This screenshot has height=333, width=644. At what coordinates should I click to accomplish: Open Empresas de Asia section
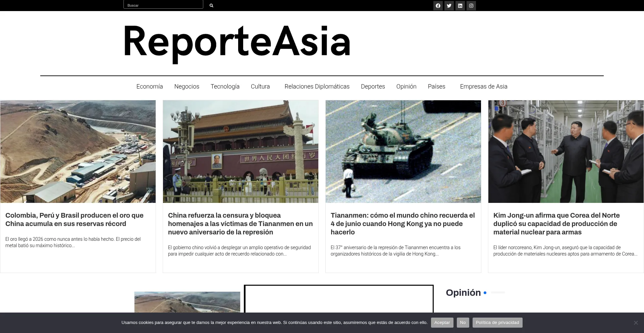484,87
